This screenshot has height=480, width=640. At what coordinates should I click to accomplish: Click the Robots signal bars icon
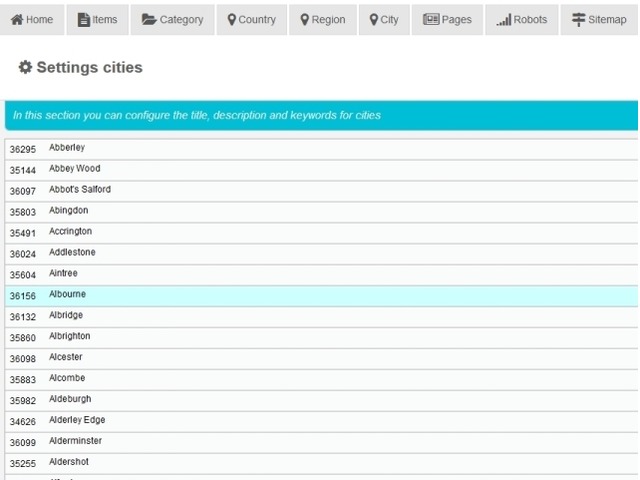pos(503,20)
